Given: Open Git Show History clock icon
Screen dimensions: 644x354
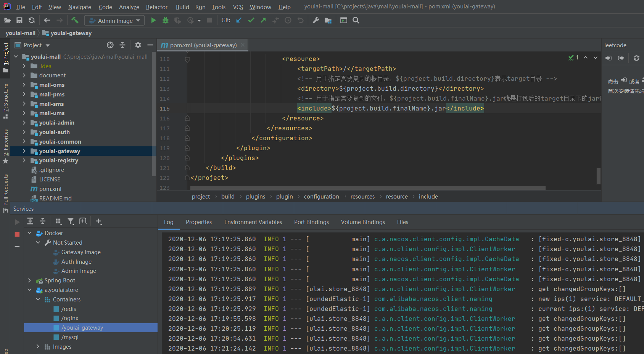Looking at the screenshot, I should pos(288,20).
